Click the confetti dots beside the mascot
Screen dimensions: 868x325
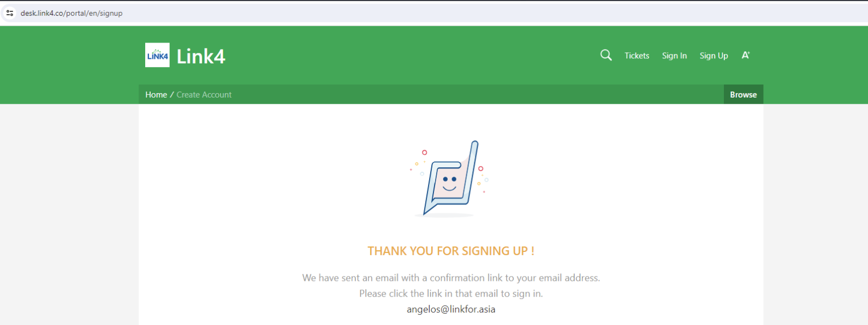click(482, 179)
